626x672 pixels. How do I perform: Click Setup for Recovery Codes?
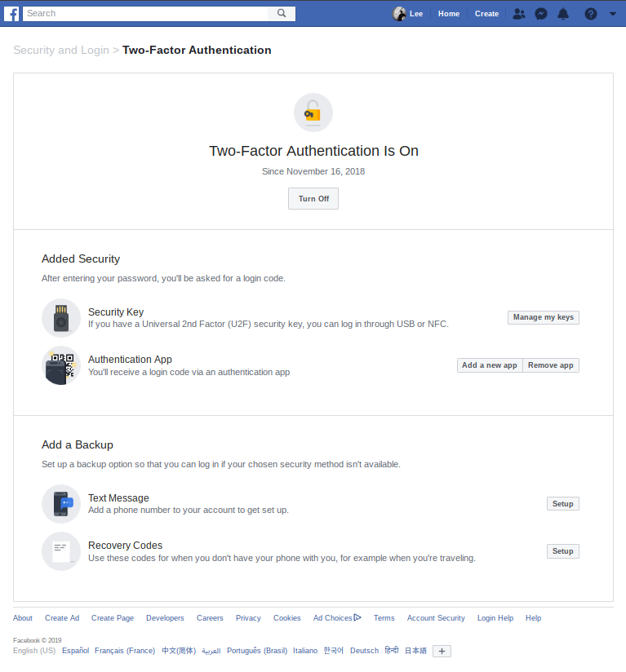click(563, 550)
